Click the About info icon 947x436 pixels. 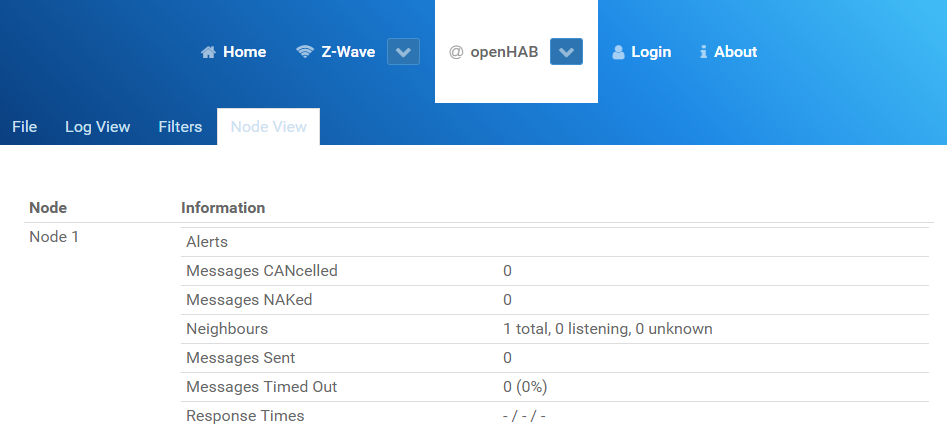tap(703, 52)
